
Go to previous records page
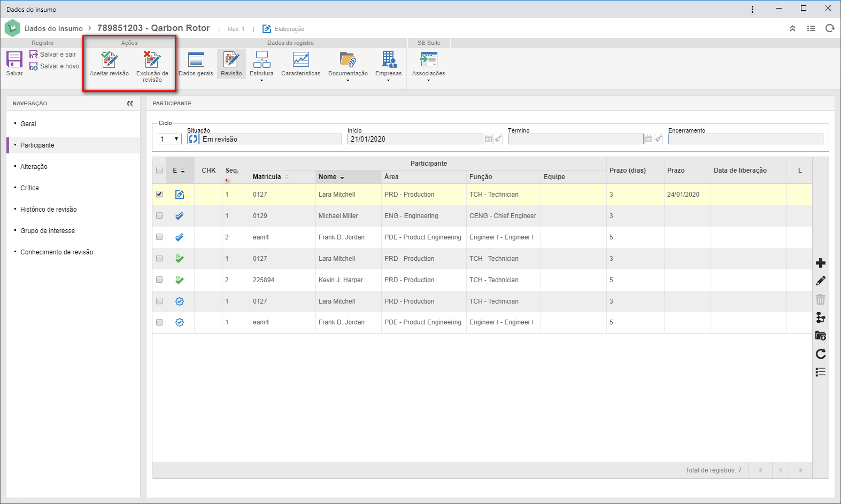pos(760,470)
